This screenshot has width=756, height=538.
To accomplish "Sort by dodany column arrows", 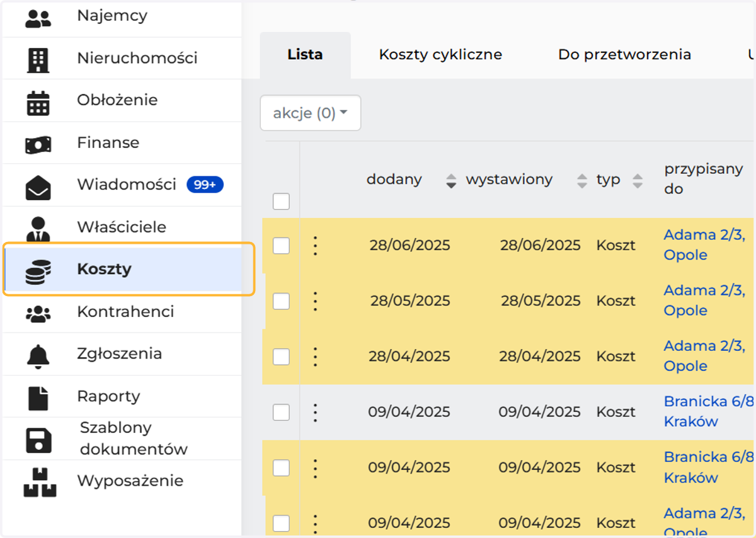I will click(450, 181).
